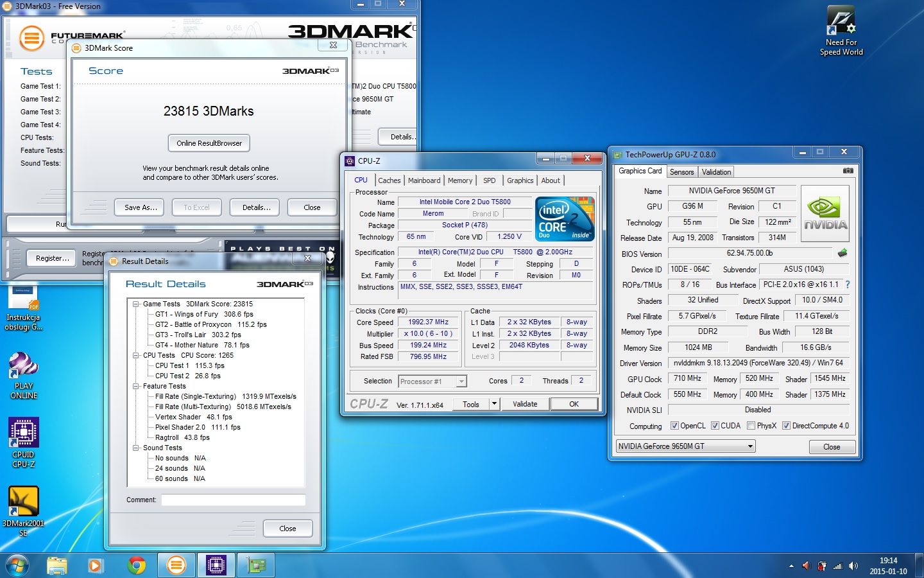Screen dimensions: 924x578
Task: Switch to the Caches tab in CPU-Z
Action: [x=389, y=180]
